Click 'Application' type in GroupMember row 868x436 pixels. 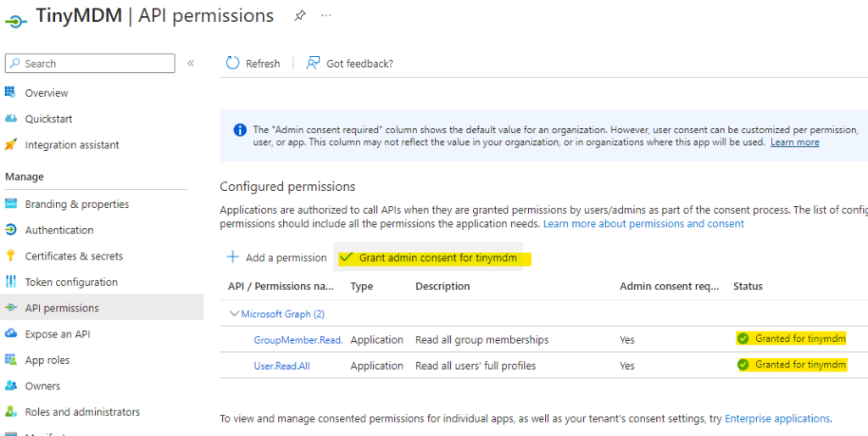tap(376, 339)
